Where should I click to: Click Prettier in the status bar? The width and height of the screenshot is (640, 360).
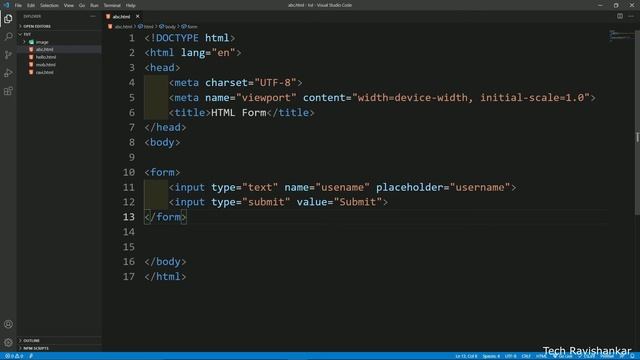607,356
